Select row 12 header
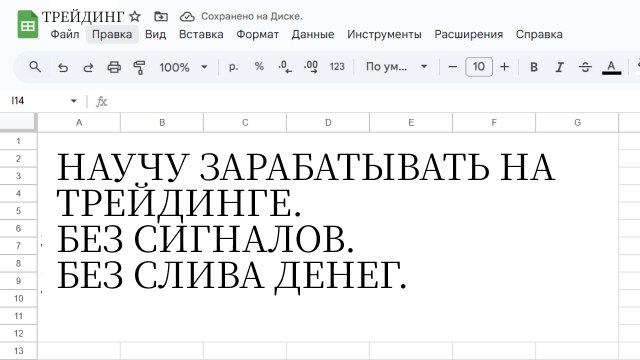 point(18,333)
